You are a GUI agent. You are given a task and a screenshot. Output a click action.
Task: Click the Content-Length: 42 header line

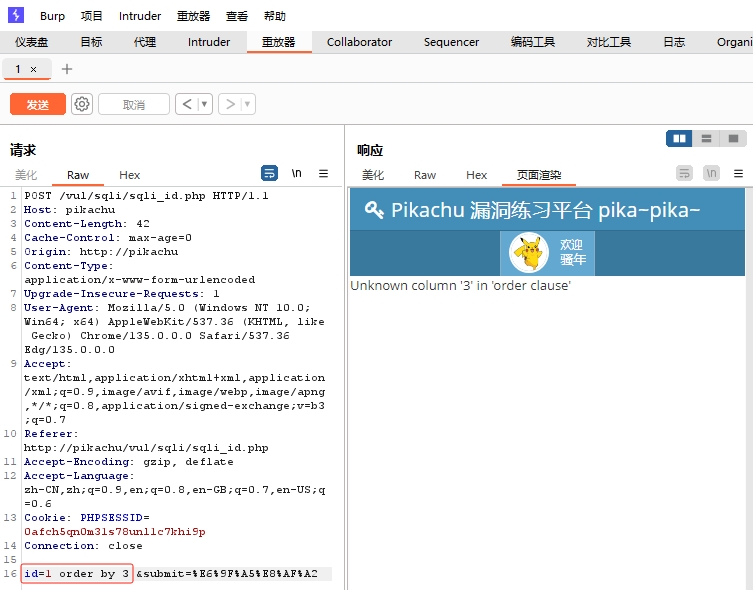pyautogui.click(x=87, y=224)
